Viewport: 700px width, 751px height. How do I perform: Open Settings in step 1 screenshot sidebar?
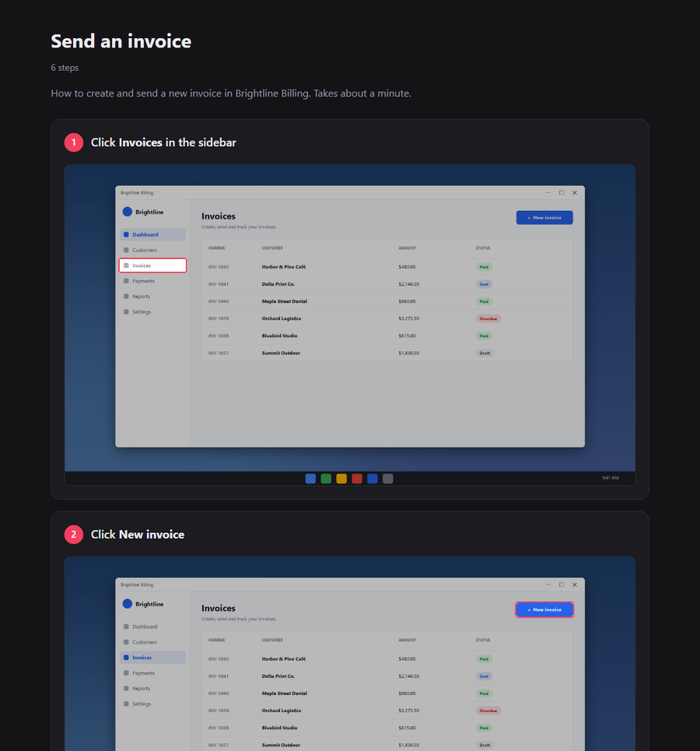[152, 312]
